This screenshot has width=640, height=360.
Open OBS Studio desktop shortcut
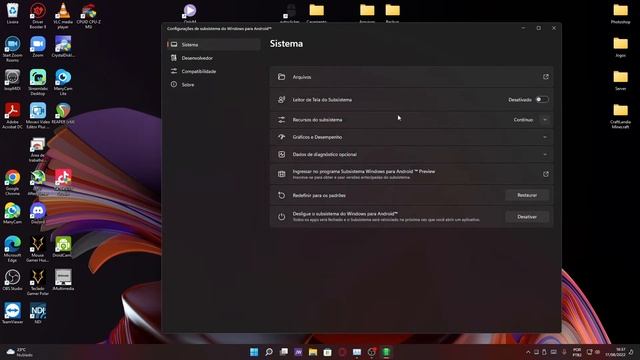pos(12,280)
